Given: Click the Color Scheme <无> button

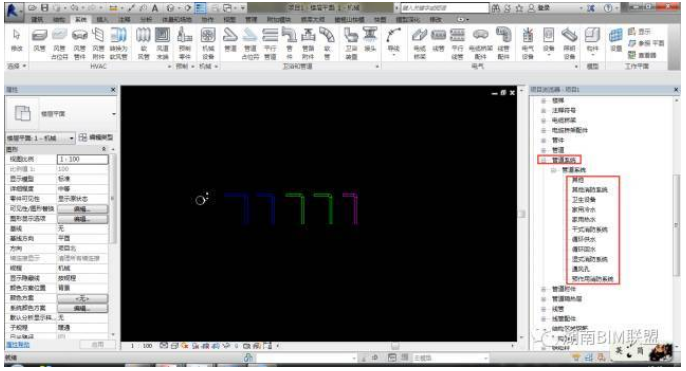Looking at the screenshot, I should tap(82, 298).
